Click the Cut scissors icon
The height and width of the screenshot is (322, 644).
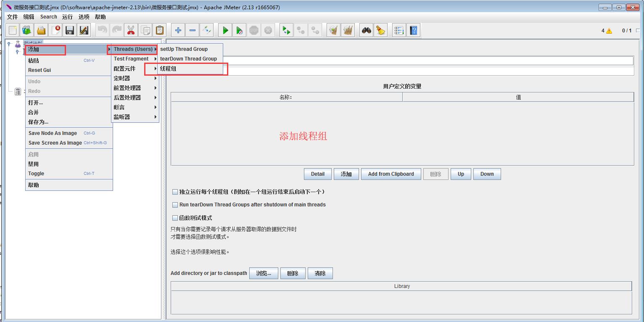(x=131, y=30)
